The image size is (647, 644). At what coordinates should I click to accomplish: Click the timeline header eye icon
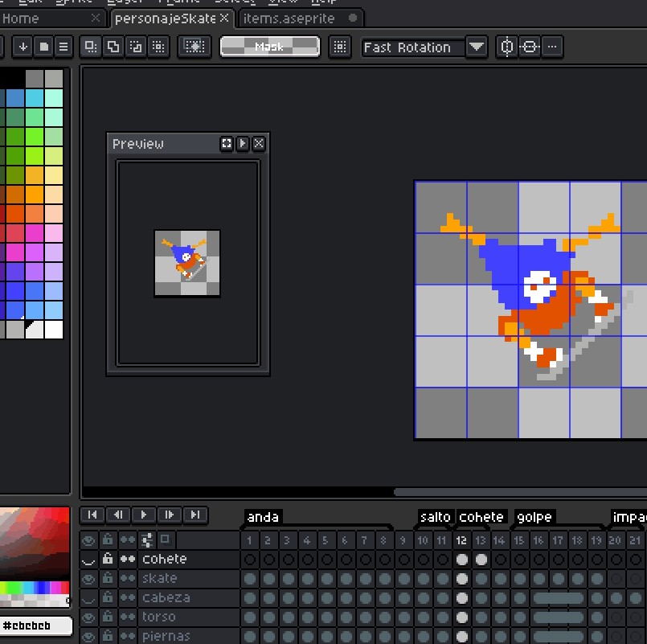tap(88, 540)
